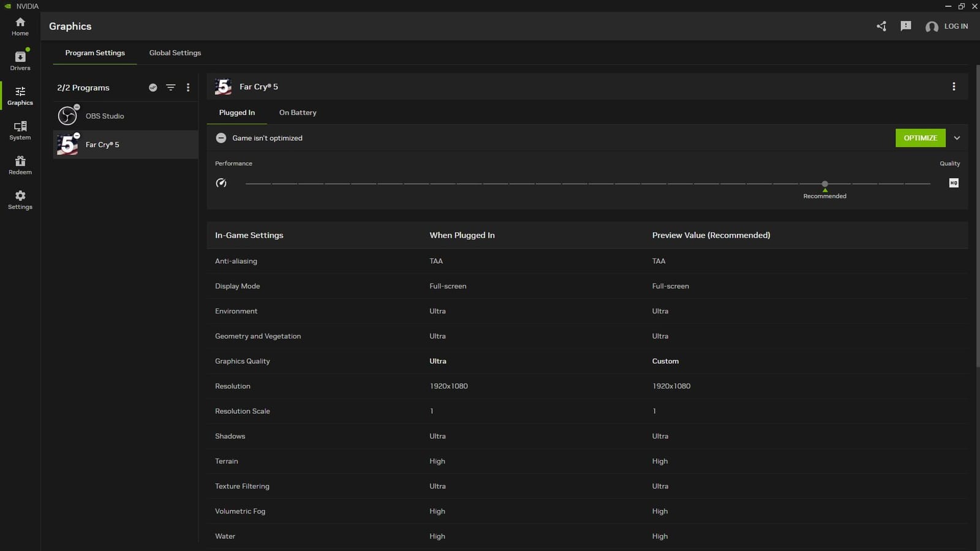
Task: Click the minus badge on OBS Studio
Action: pyautogui.click(x=76, y=106)
